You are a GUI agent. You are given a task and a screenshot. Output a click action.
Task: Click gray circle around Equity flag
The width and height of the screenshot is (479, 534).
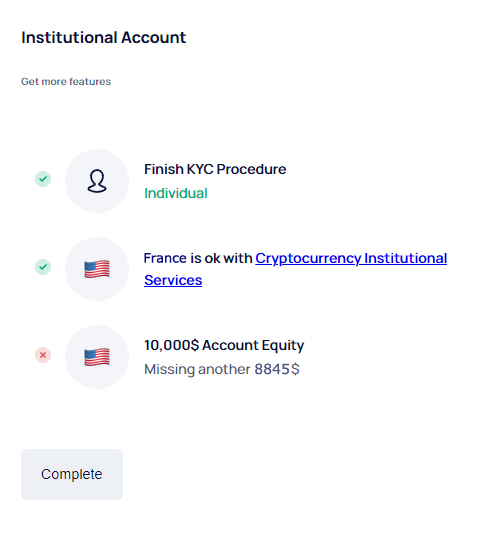pos(97,357)
